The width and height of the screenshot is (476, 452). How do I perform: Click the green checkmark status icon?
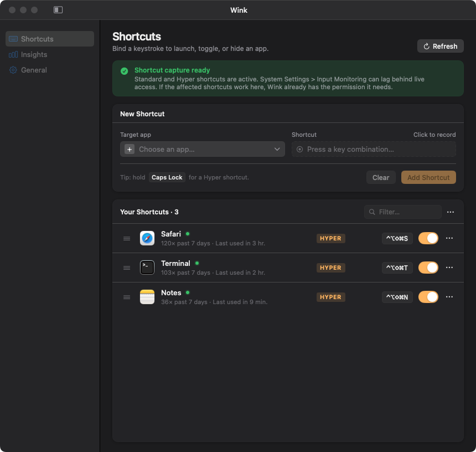click(x=124, y=71)
